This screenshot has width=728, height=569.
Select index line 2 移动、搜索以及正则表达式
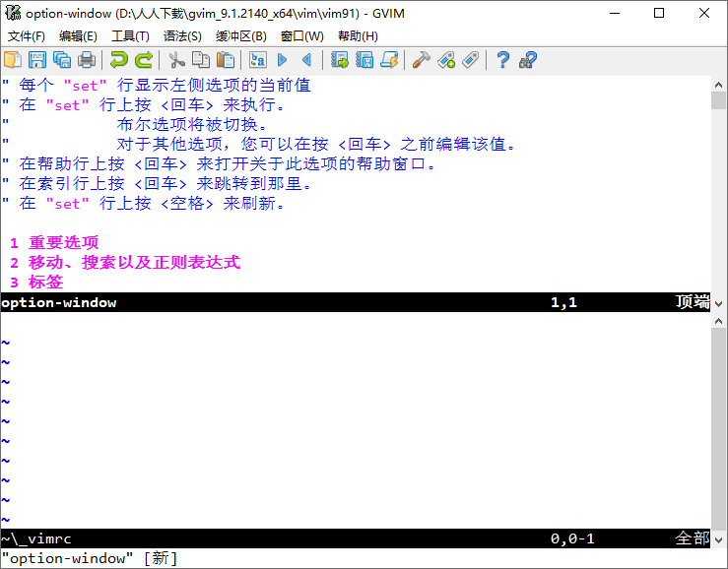[x=125, y=262]
